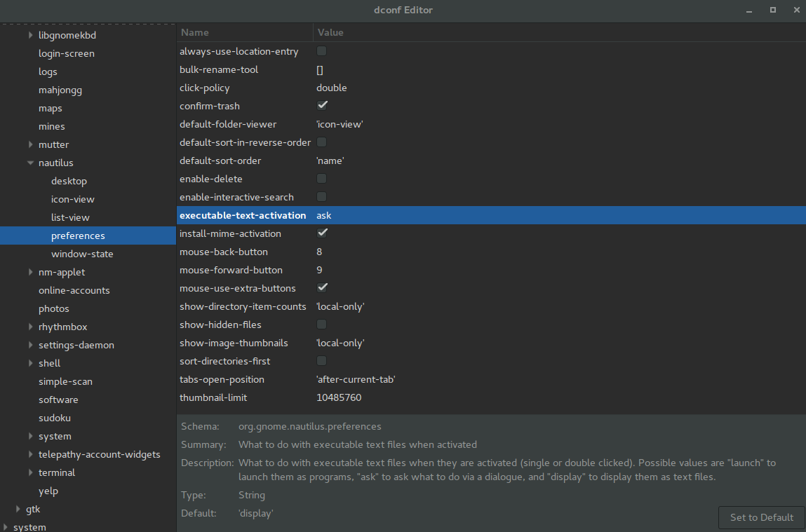Expand the nm-applet tree node
The image size is (806, 532).
(30, 272)
